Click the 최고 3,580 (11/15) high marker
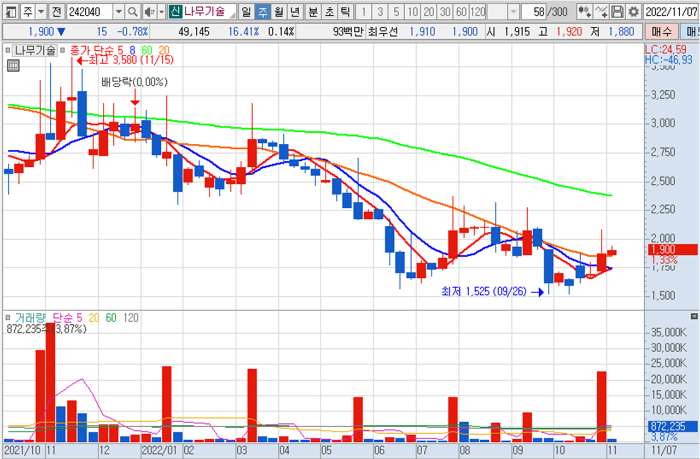The image size is (700, 459). coord(125,60)
